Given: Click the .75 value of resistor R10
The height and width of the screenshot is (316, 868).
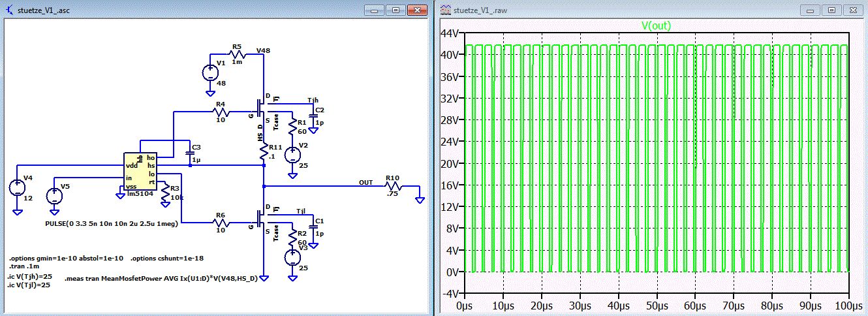Looking at the screenshot, I should (392, 193).
